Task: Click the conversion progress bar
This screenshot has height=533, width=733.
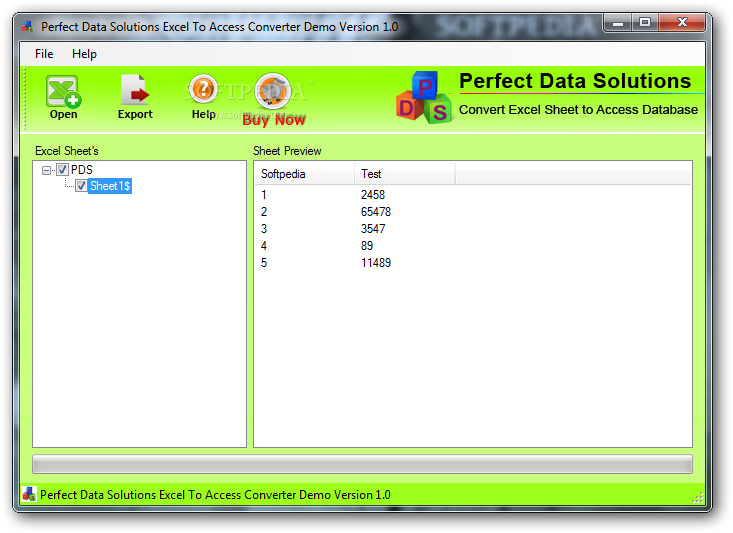Action: point(362,464)
